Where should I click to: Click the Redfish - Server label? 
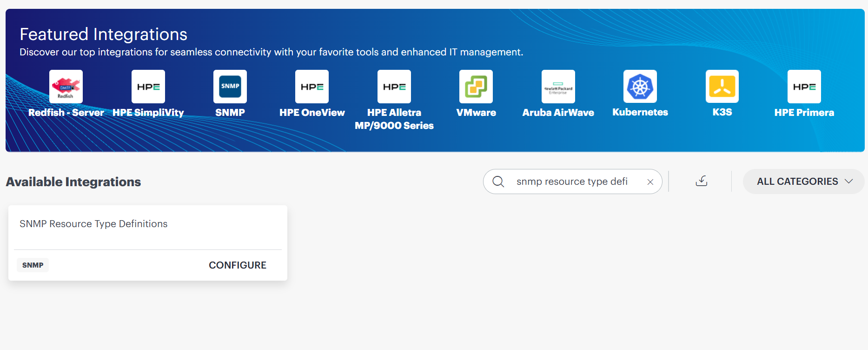click(66, 113)
